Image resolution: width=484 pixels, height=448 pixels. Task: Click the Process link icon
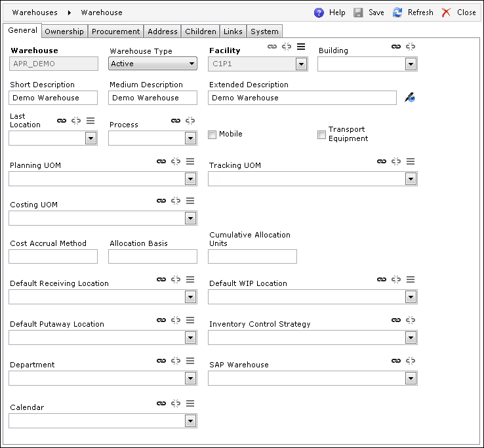point(176,121)
